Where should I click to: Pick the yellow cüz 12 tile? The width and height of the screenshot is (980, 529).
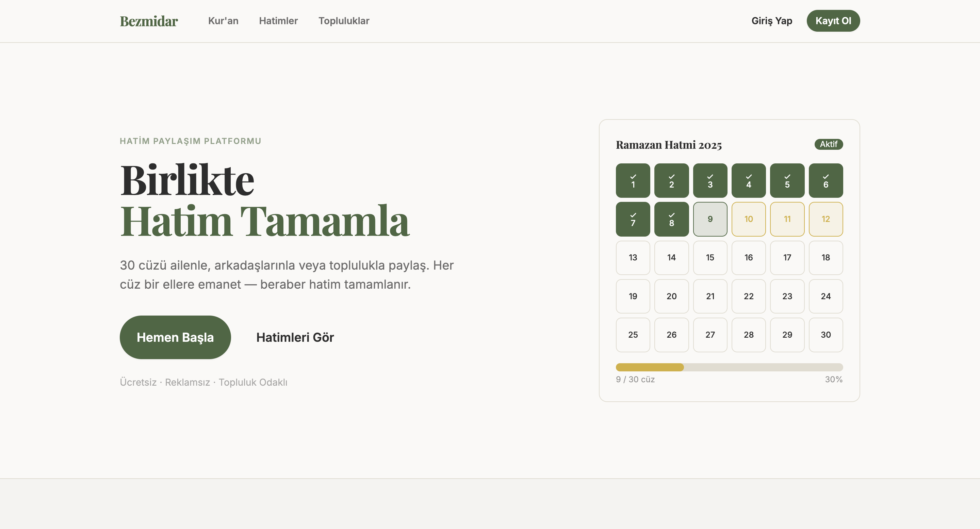point(826,219)
